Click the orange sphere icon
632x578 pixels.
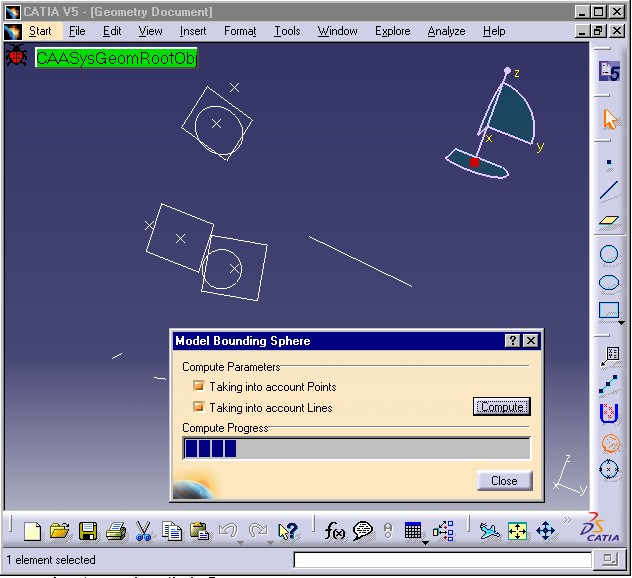coord(611,443)
